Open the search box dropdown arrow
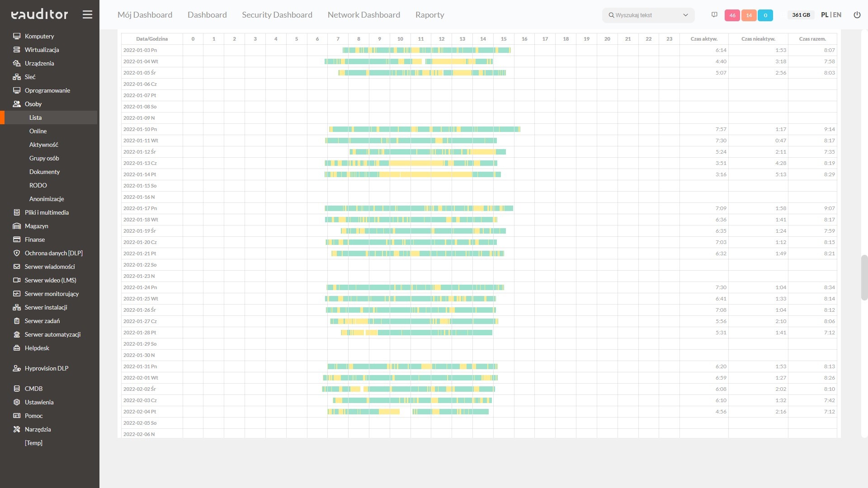Viewport: 868px width, 488px height. (x=685, y=15)
